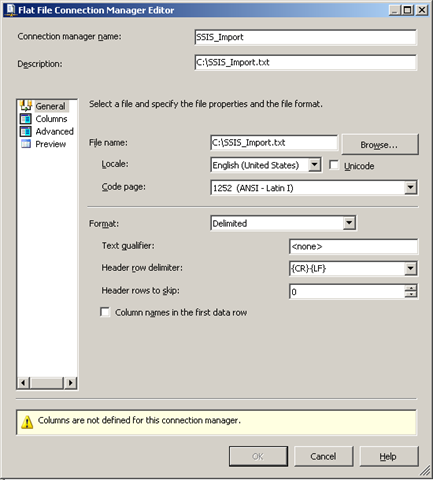Open the Code page dropdown
The width and height of the screenshot is (433, 480).
[411, 188]
